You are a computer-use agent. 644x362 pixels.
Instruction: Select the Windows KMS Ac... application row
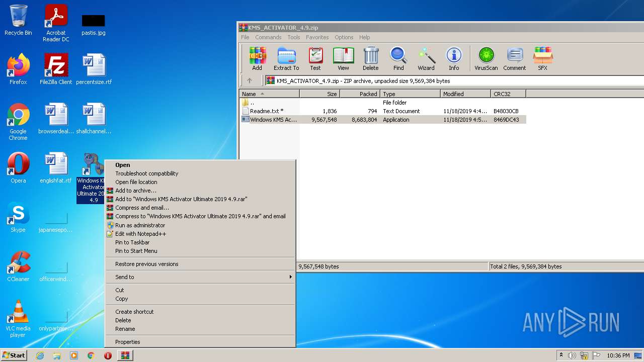coord(383,120)
